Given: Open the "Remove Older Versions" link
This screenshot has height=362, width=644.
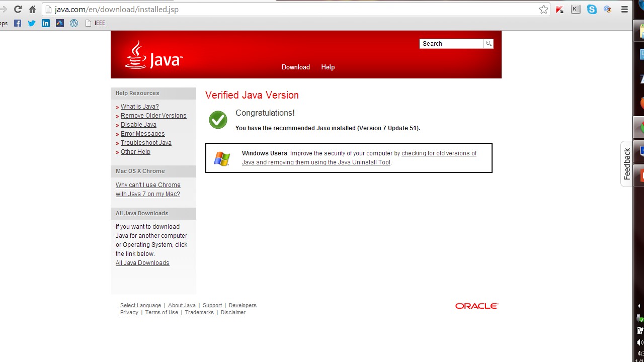Looking at the screenshot, I should (x=153, y=116).
